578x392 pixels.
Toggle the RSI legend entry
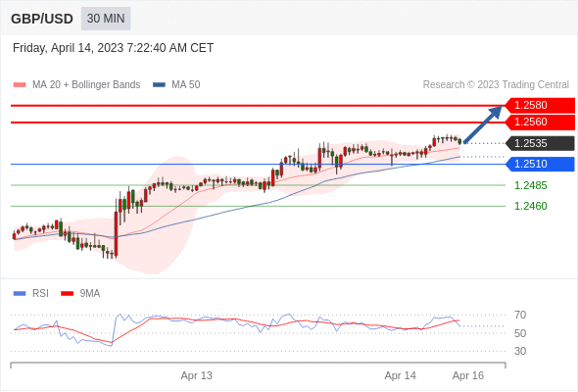coord(31,294)
